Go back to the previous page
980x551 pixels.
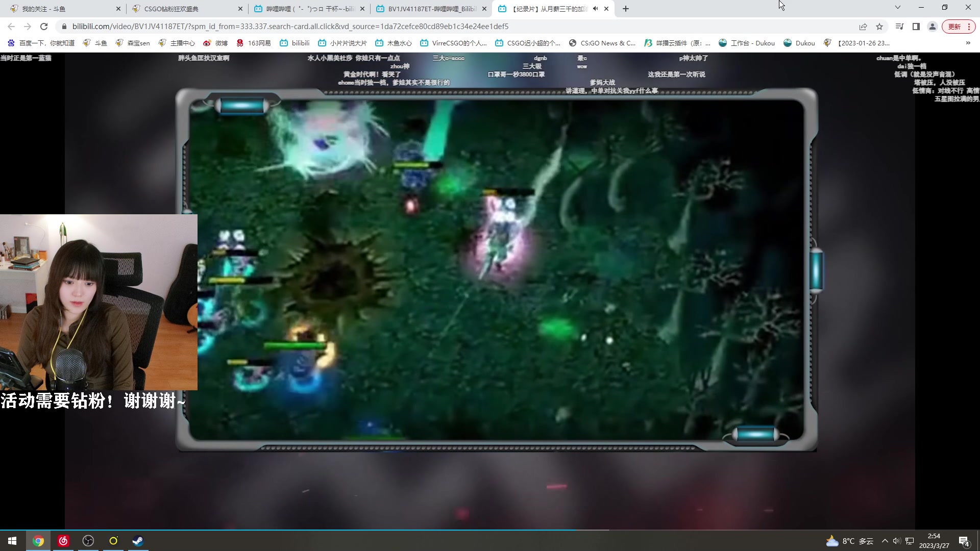coord(11,27)
